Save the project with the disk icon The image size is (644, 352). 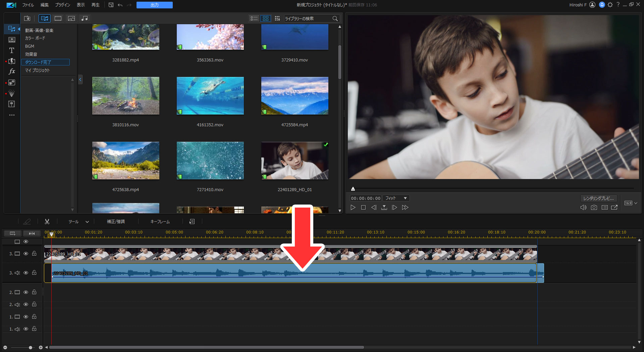tap(111, 5)
